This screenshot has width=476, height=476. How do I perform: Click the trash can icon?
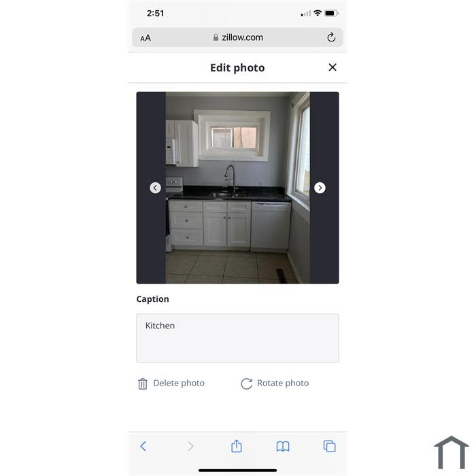143,384
